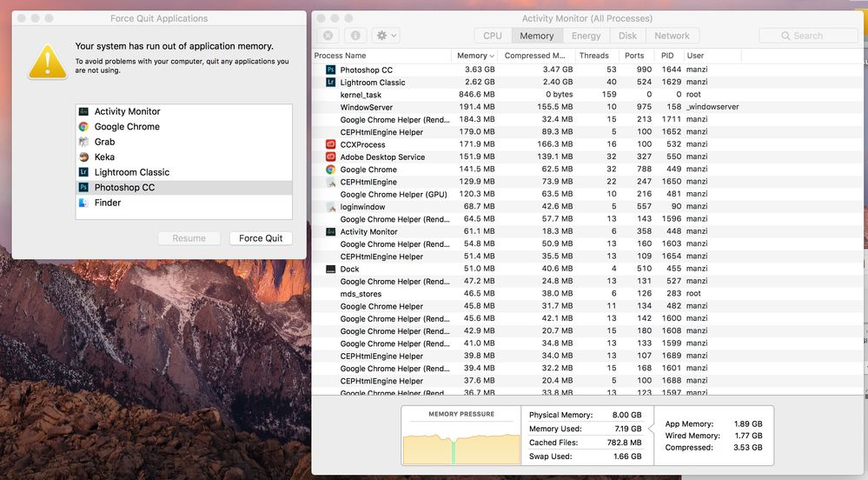Viewport: 868px width, 480px height.
Task: Click Adobe Desktop Service process icon
Action: point(330,157)
